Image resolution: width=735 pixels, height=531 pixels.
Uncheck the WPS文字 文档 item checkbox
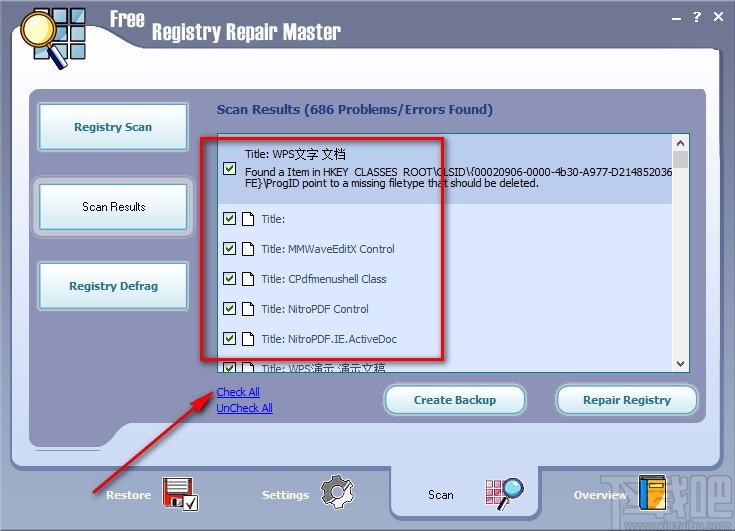[229, 169]
